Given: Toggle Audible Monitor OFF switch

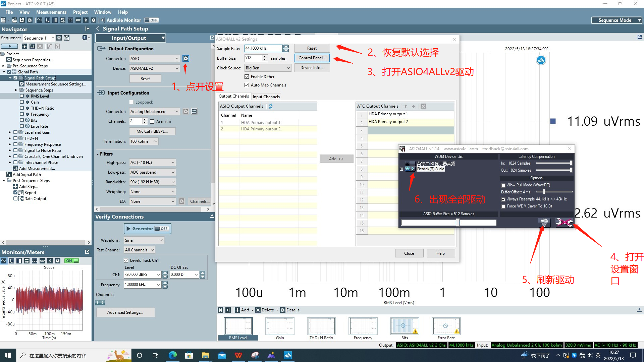Looking at the screenshot, I should click(151, 20).
